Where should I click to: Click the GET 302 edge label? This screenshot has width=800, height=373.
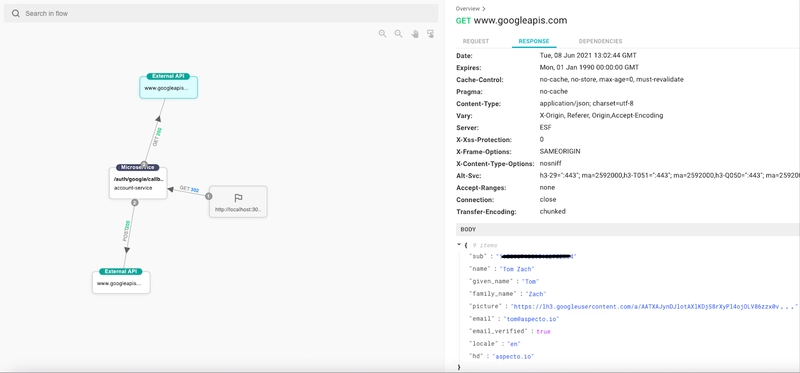(189, 189)
